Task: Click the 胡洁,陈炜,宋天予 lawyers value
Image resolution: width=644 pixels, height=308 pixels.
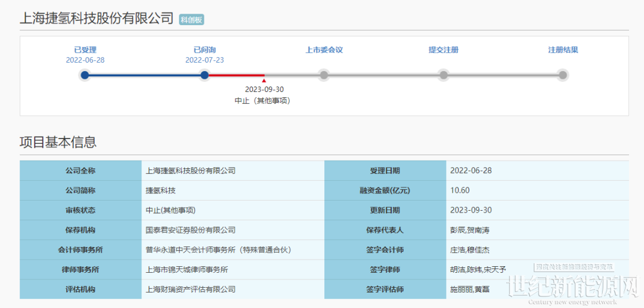Action: [x=478, y=270]
